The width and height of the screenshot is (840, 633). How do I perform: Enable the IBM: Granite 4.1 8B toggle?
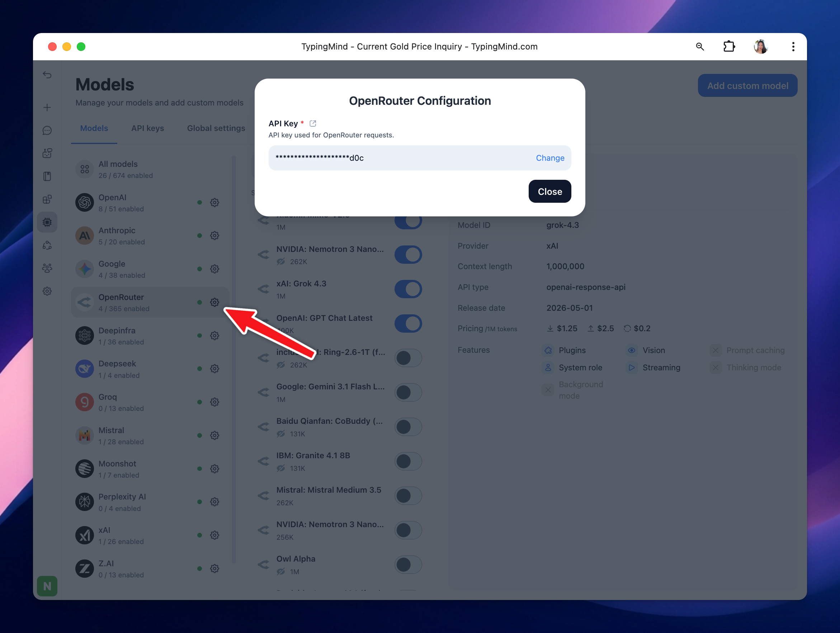[408, 461]
